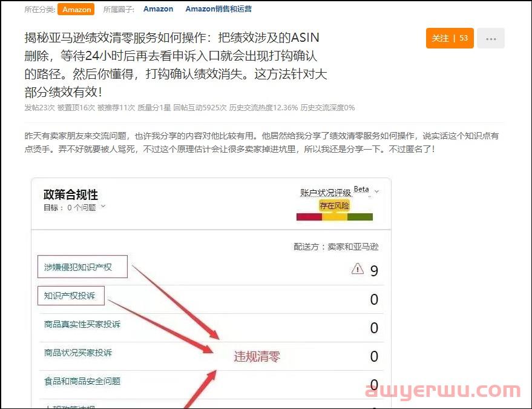The width and height of the screenshot is (532, 409).
Task: Open the 知识产权投诉 link
Action: coord(70,296)
